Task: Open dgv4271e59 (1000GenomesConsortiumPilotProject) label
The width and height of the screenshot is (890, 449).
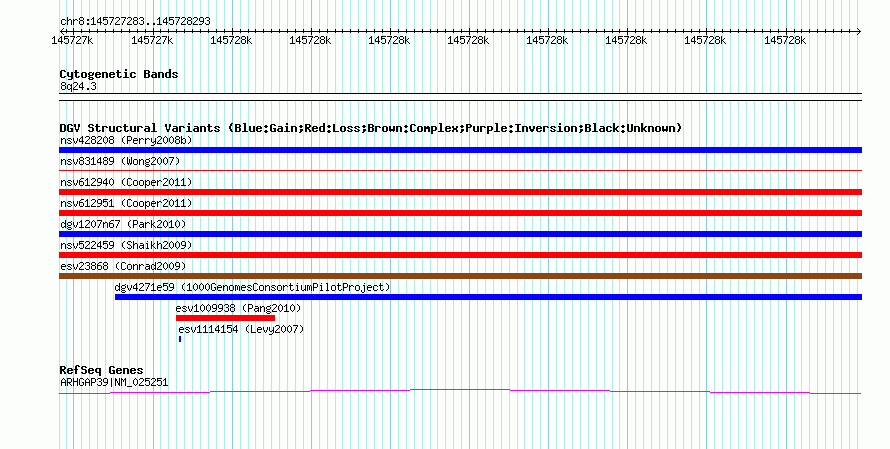Action: 253,287
